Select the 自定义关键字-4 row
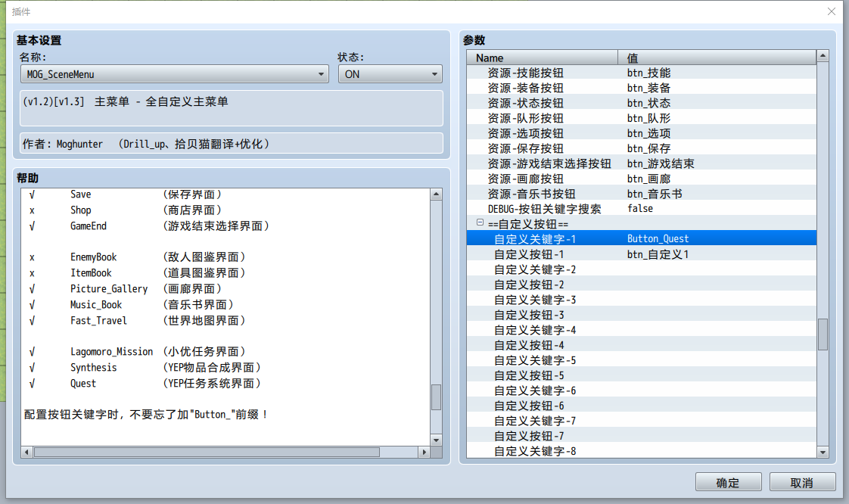The width and height of the screenshot is (849, 504). tap(642, 330)
